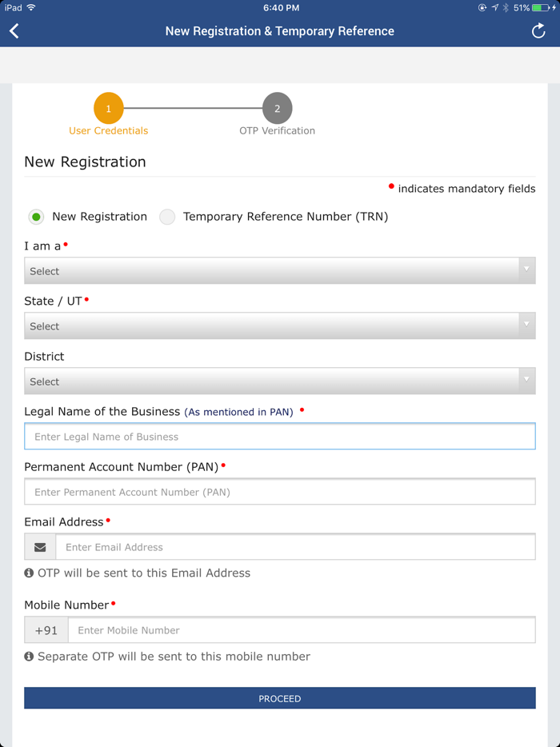Open the 'I am a' dropdown
Screen dimensions: 560x747
pyautogui.click(x=279, y=270)
